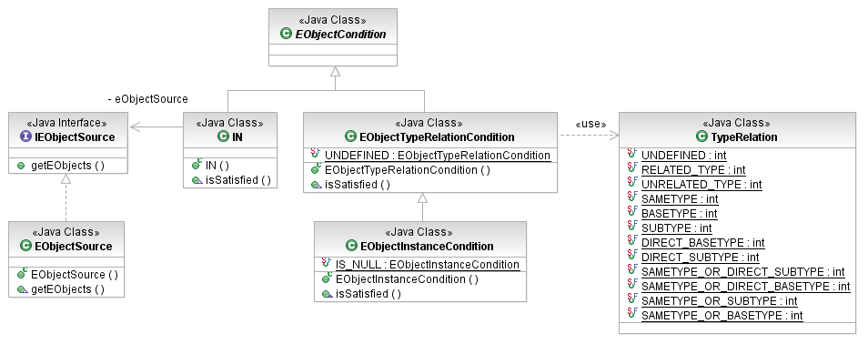
Task: Click static field icon next to SAMETYPE
Action: click(632, 197)
